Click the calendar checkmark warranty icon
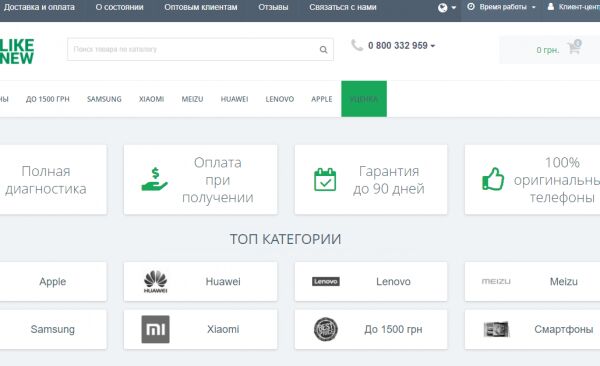Viewport: 600px width, 366px height. (325, 179)
